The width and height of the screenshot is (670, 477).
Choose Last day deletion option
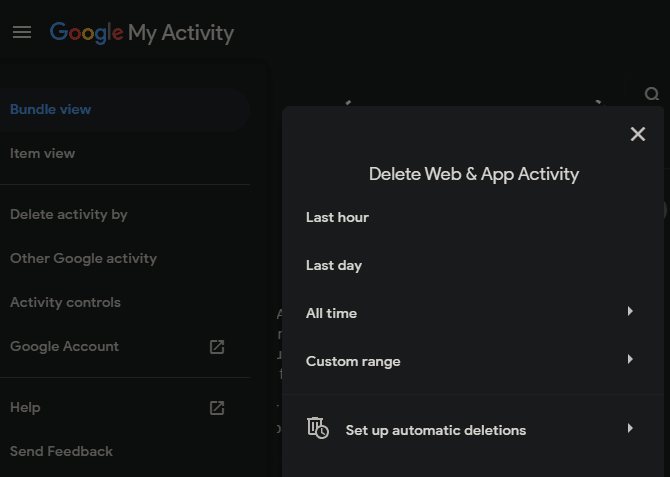(334, 265)
